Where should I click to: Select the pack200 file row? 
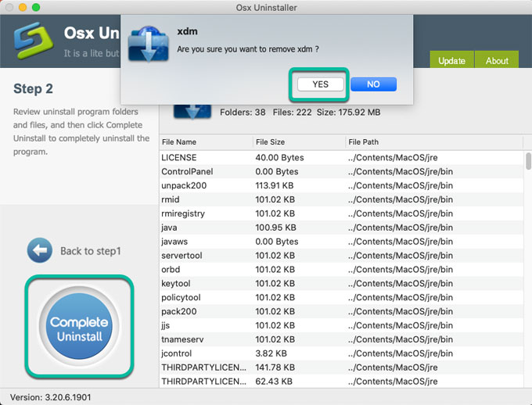pyautogui.click(x=341, y=311)
